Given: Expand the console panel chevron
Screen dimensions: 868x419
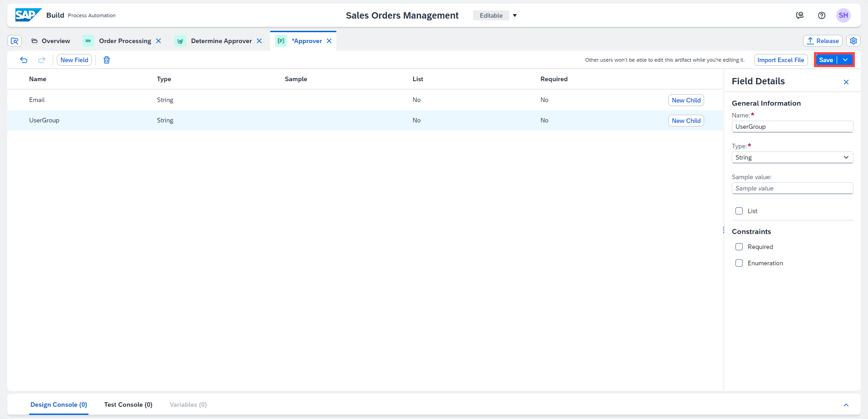Looking at the screenshot, I should pyautogui.click(x=846, y=405).
